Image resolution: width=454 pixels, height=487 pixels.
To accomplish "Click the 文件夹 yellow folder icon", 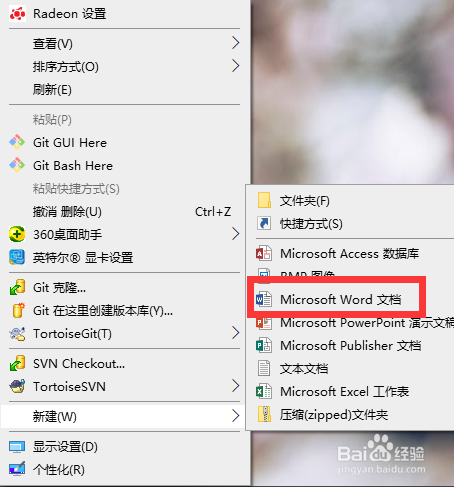I will tap(264, 200).
